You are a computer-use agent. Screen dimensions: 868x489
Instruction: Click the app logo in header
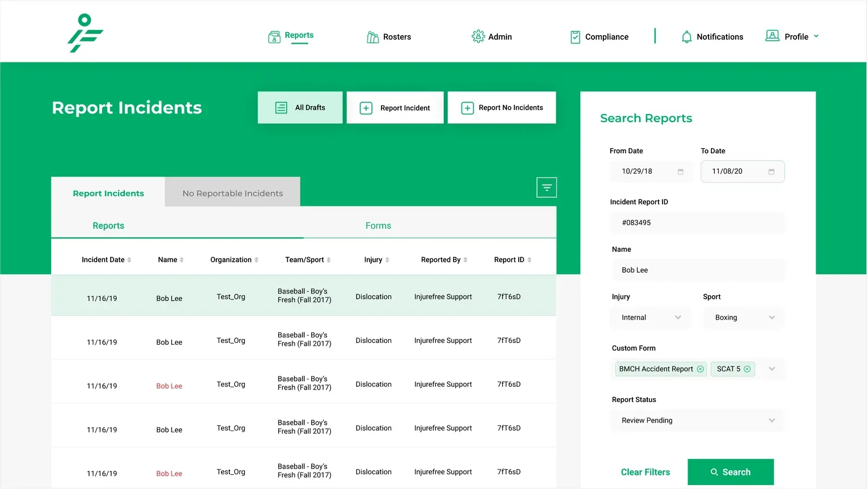pyautogui.click(x=85, y=34)
